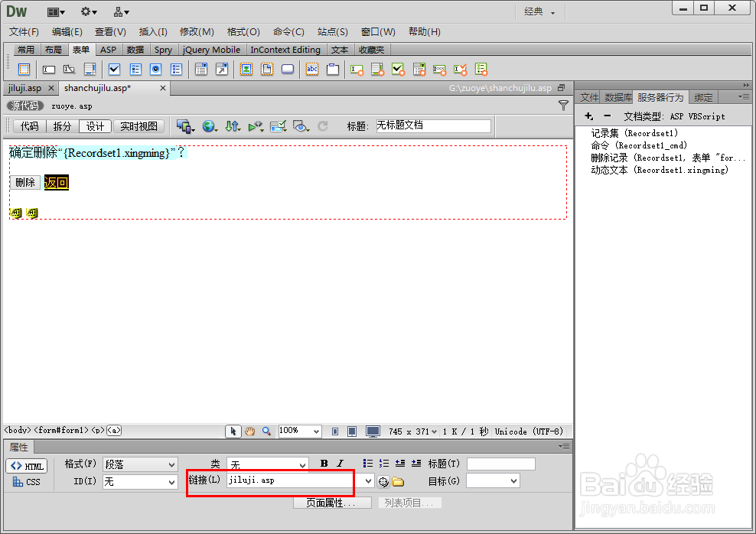Switch Properties panel to HTML mode
Viewport: 756px width, 534px height.
click(x=27, y=466)
